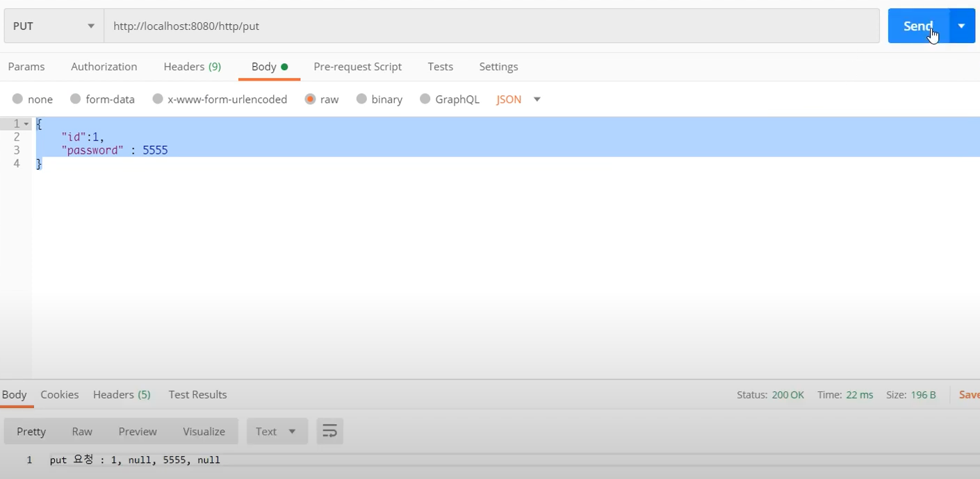Viewport: 980px width, 479px height.
Task: Open the JSON format dropdown
Action: coord(518,99)
